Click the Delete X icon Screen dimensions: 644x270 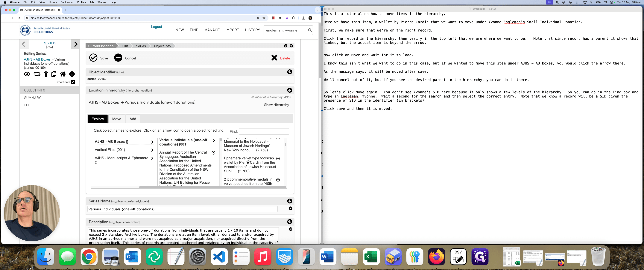point(274,58)
